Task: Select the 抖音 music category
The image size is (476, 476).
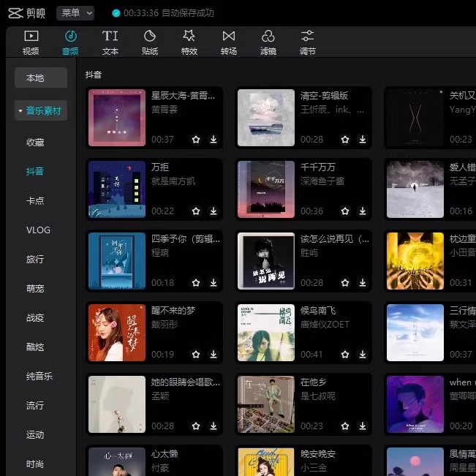Action: coord(35,171)
